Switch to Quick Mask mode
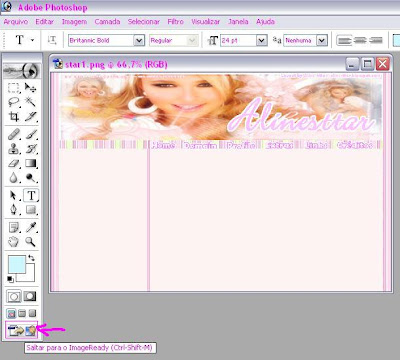400x360 pixels. pyautogui.click(x=30, y=296)
